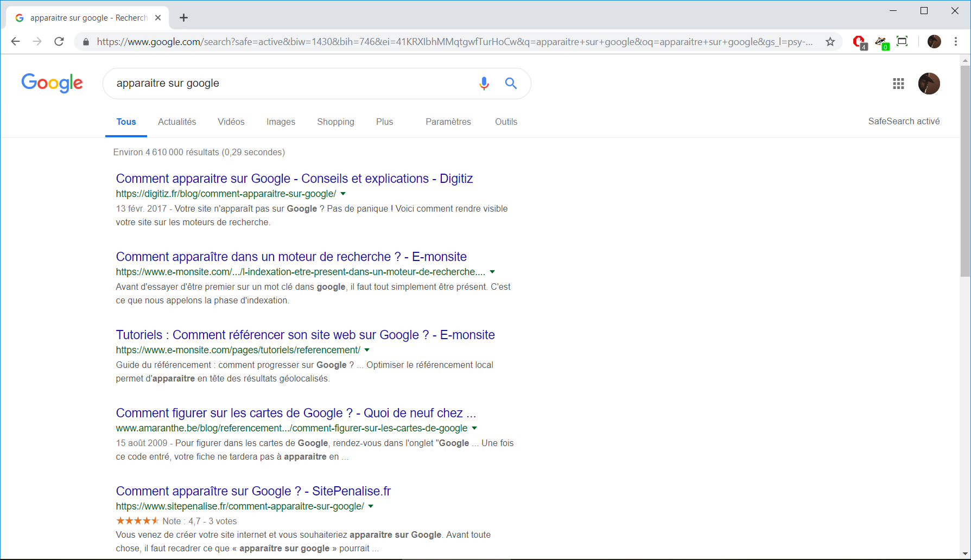
Task: Close the 'apparaitre sur google' tab
Action: 158,17
